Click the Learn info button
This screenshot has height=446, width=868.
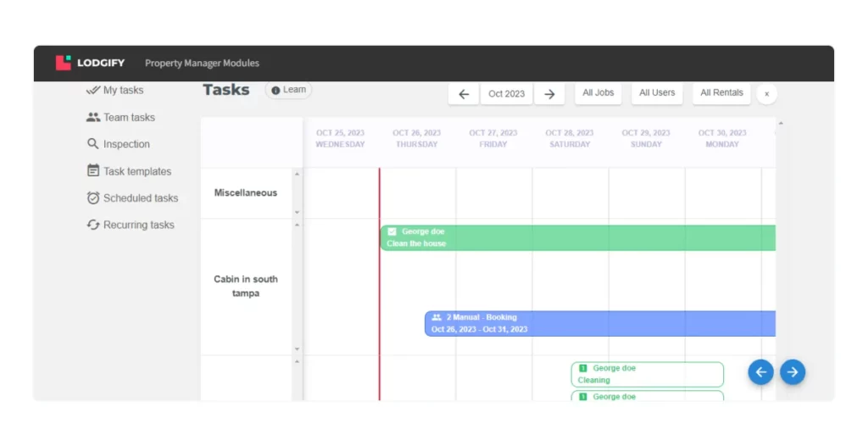pos(288,90)
